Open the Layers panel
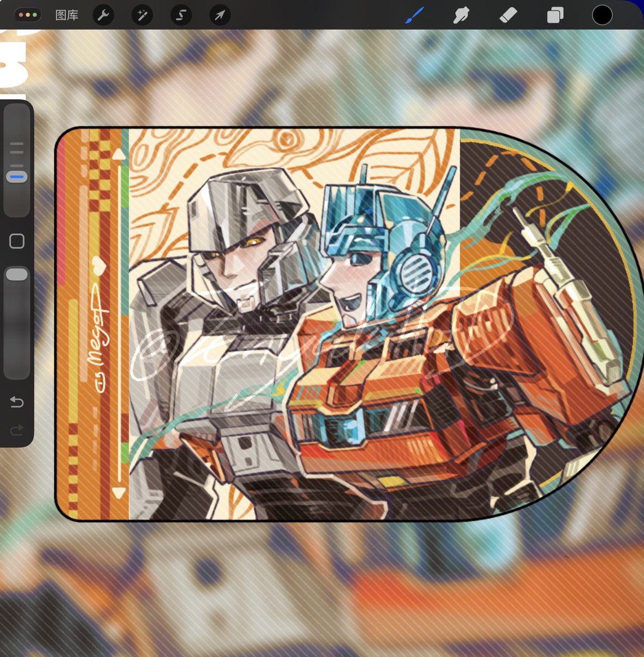This screenshot has width=644, height=657. click(555, 15)
